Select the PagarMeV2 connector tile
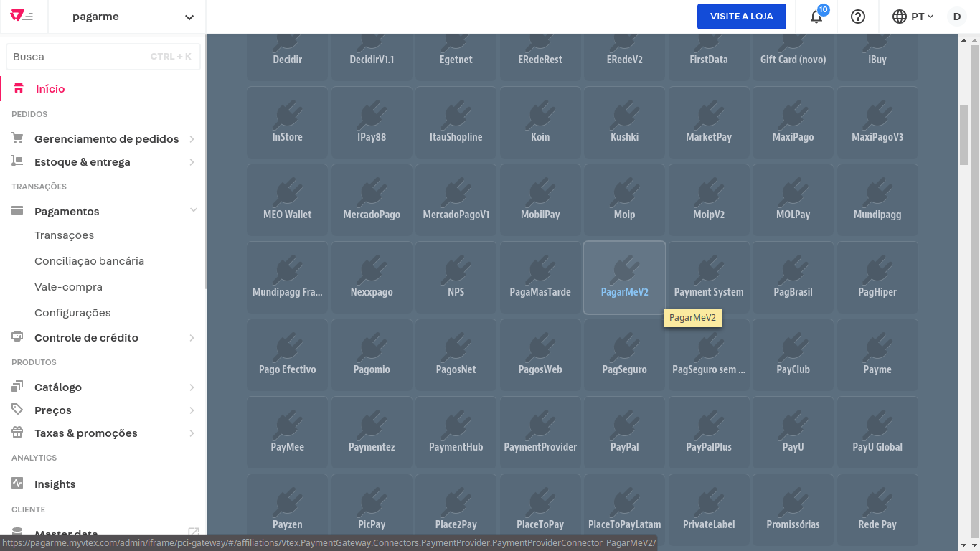Image resolution: width=980 pixels, height=551 pixels. (x=624, y=278)
